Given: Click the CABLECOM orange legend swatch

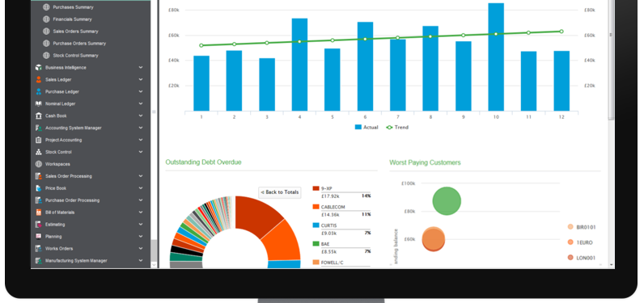Looking at the screenshot, I should point(316,207).
